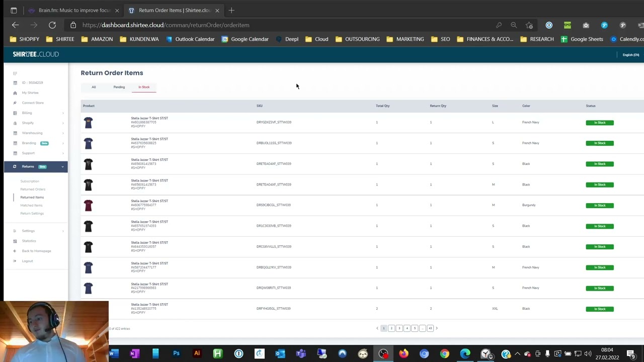Click the sidebar collapse icon above the ID

pyautogui.click(x=15, y=73)
